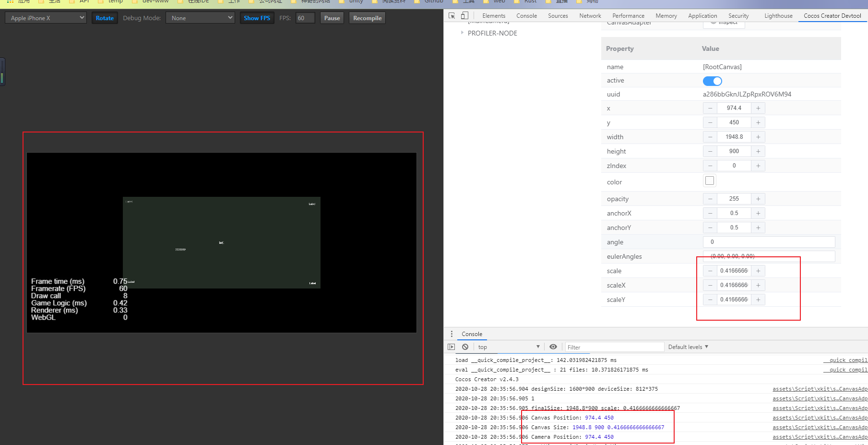Increase the width value with plus
The image size is (868, 445).
tap(758, 137)
